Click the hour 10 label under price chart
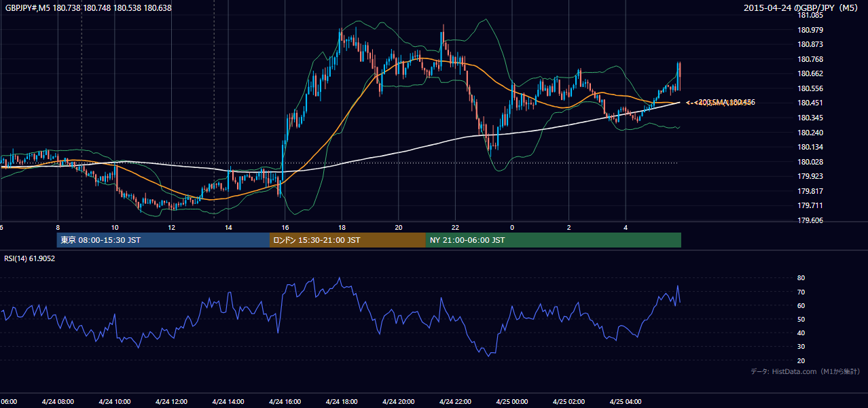 (x=115, y=227)
